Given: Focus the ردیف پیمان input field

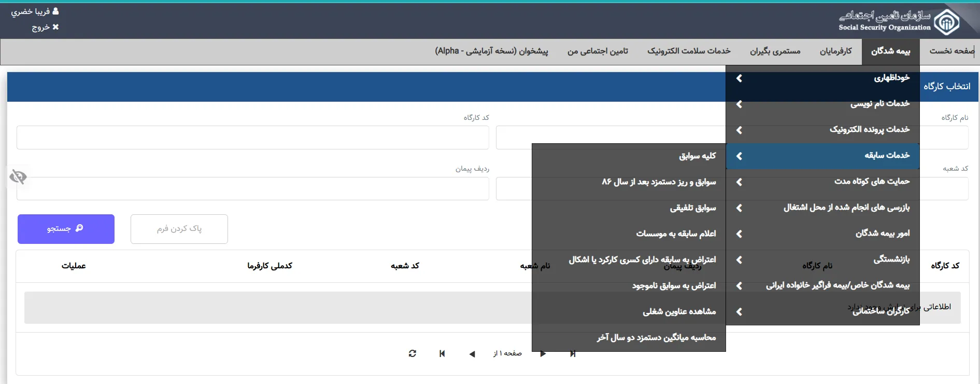Looking at the screenshot, I should [x=253, y=188].
